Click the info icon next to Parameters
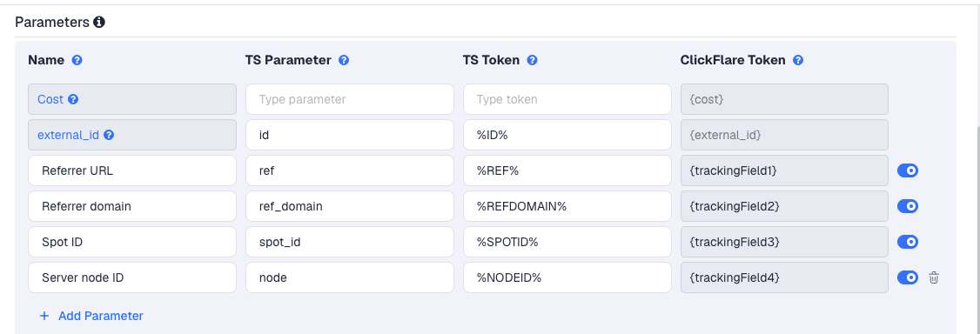 [x=98, y=23]
